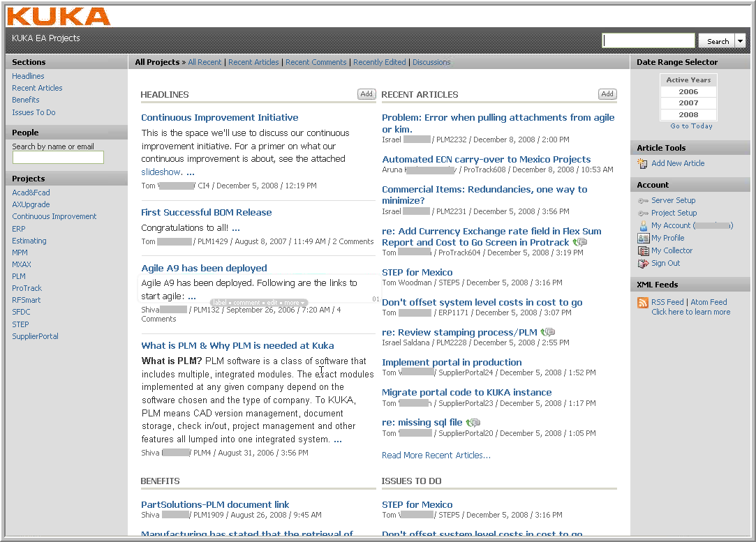Open the Discussions tab
Viewport: 756px width, 542px height.
pos(431,62)
